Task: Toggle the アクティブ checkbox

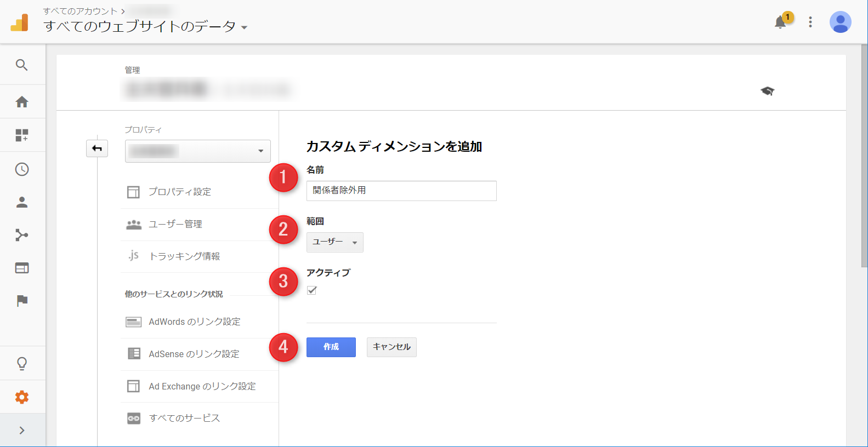Action: tap(312, 290)
